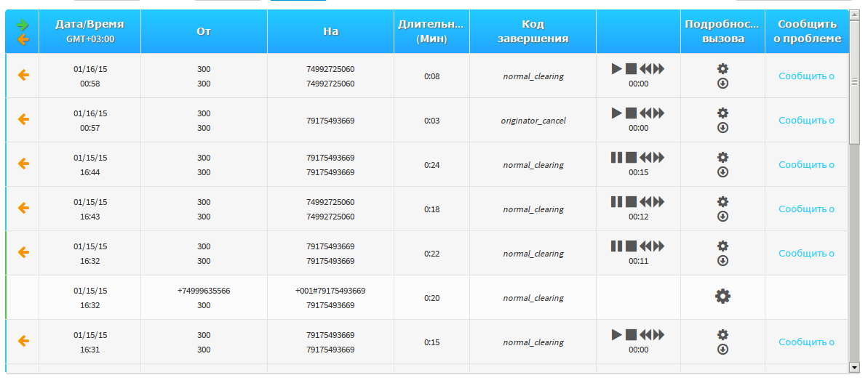Click the vertical scrollbar thumb of the table

[x=854, y=82]
